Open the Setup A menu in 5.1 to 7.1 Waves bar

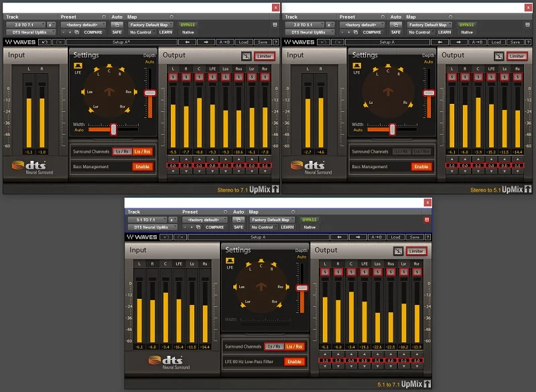pyautogui.click(x=259, y=237)
